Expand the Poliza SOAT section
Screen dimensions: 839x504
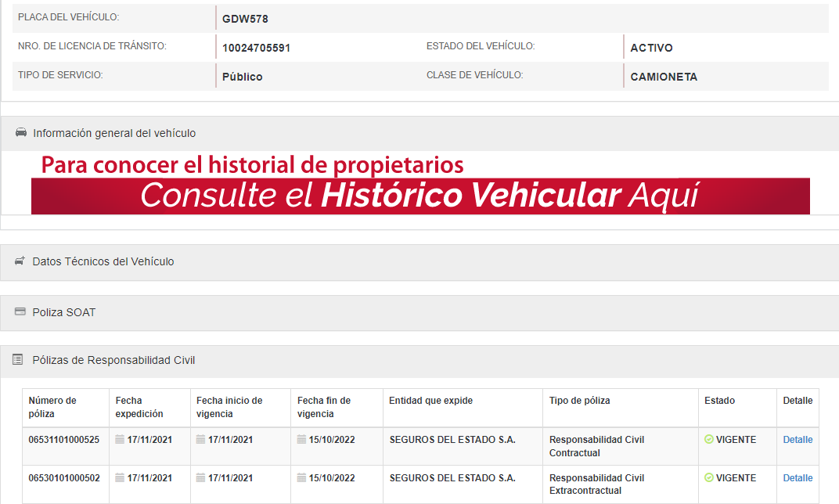(x=64, y=312)
